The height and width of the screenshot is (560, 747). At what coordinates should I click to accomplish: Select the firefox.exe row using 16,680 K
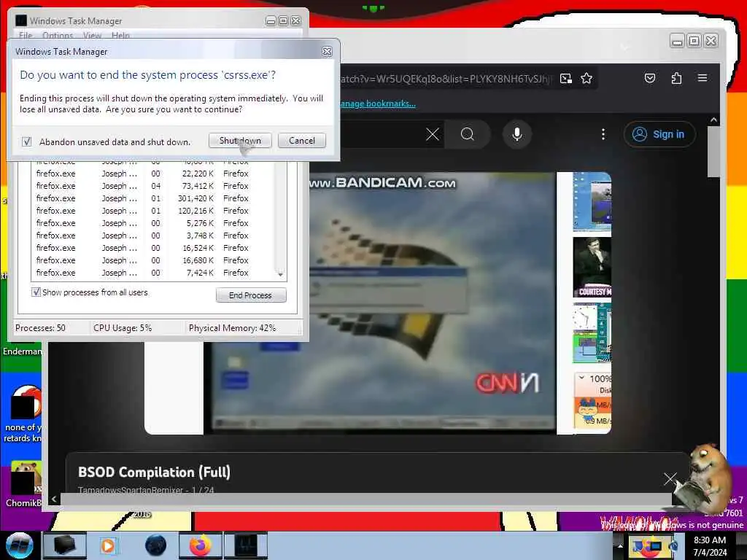pyautogui.click(x=152, y=260)
